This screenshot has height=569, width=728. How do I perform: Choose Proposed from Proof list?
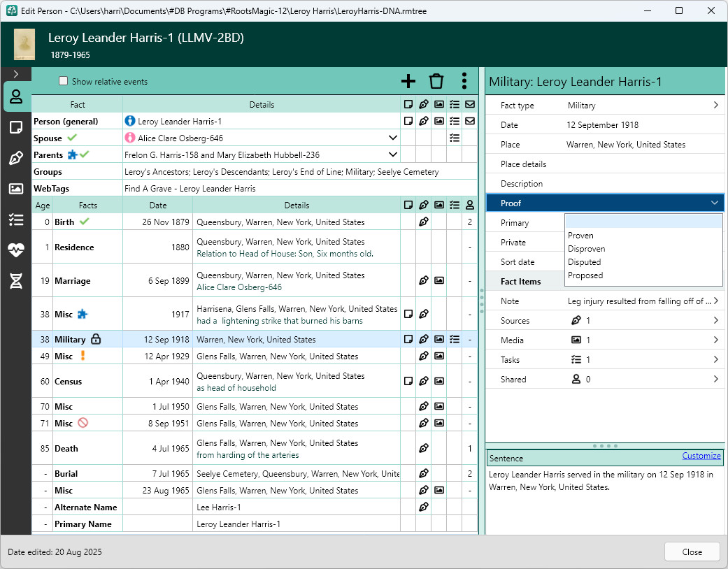click(643, 275)
